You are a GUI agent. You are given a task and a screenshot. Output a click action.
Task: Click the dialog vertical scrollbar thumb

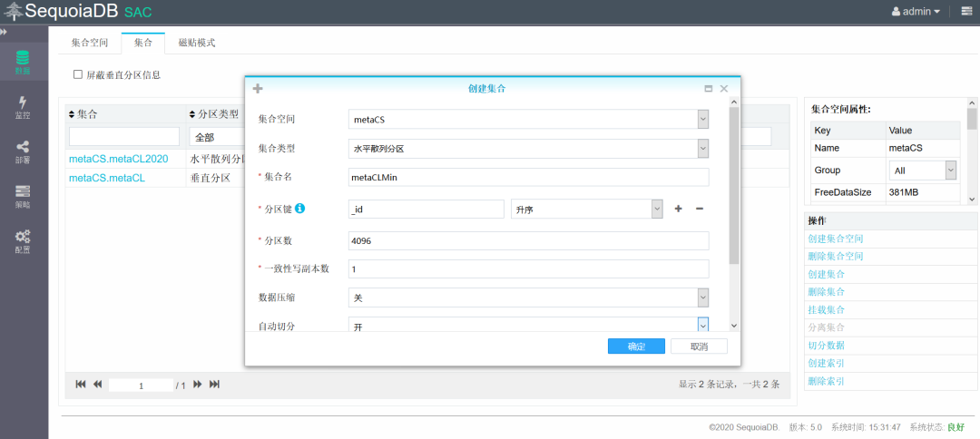[x=734, y=185]
